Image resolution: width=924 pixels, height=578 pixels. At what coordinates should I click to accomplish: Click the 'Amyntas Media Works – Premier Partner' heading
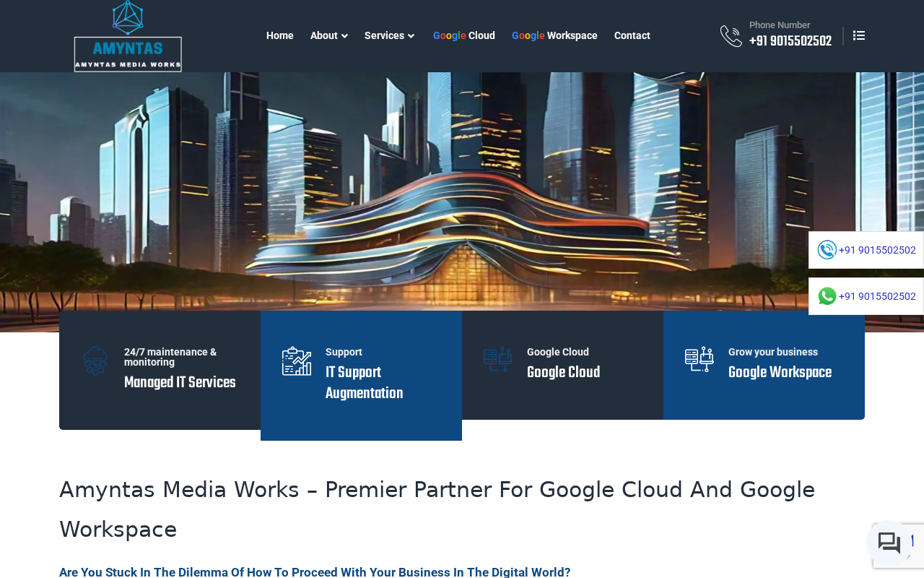437,509
